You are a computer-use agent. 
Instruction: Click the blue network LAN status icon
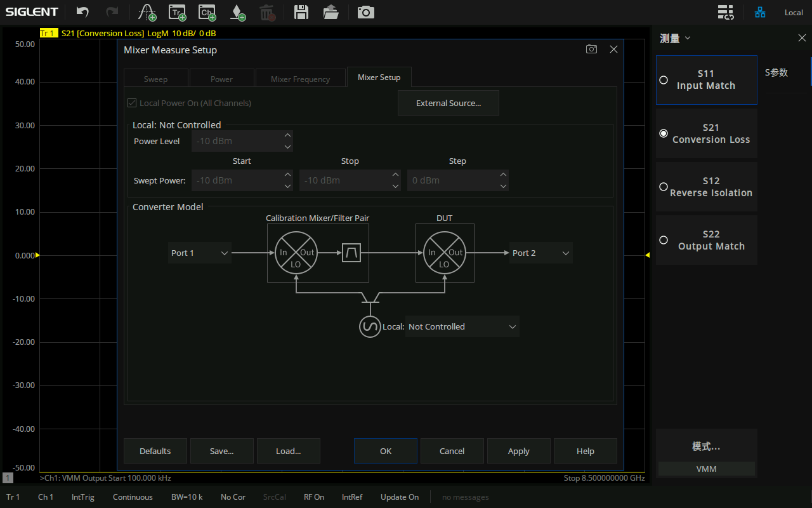click(760, 12)
